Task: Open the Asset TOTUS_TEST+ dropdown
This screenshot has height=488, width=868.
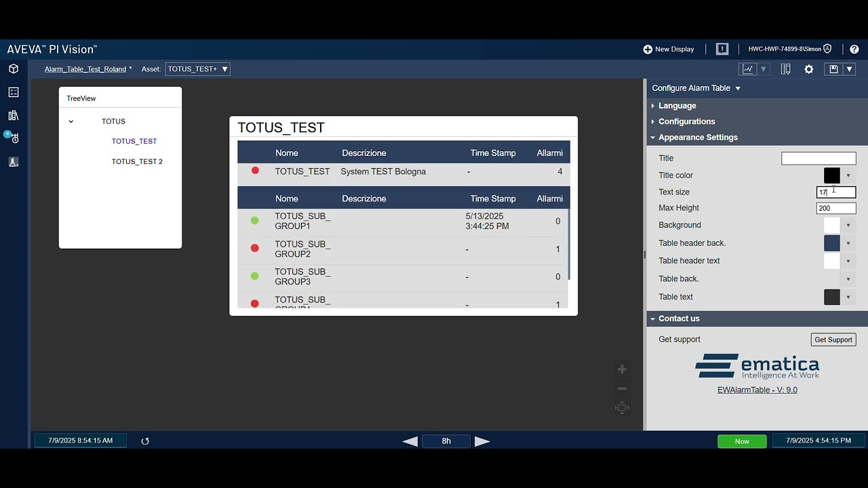Action: tap(197, 69)
